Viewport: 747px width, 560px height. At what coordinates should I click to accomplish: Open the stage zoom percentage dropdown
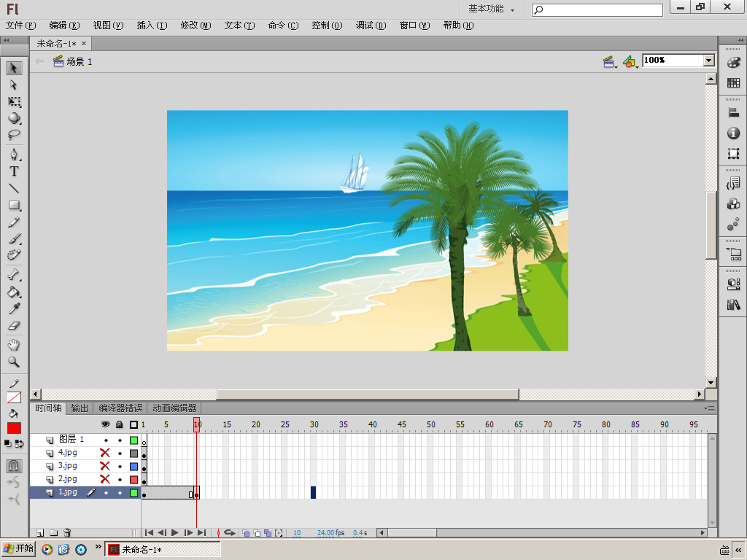tap(708, 61)
